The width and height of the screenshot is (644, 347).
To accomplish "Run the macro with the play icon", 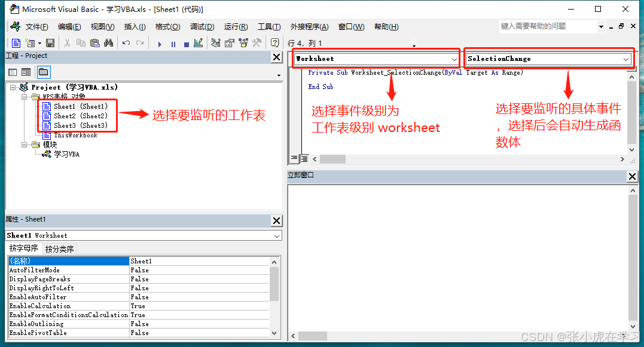I will point(160,44).
